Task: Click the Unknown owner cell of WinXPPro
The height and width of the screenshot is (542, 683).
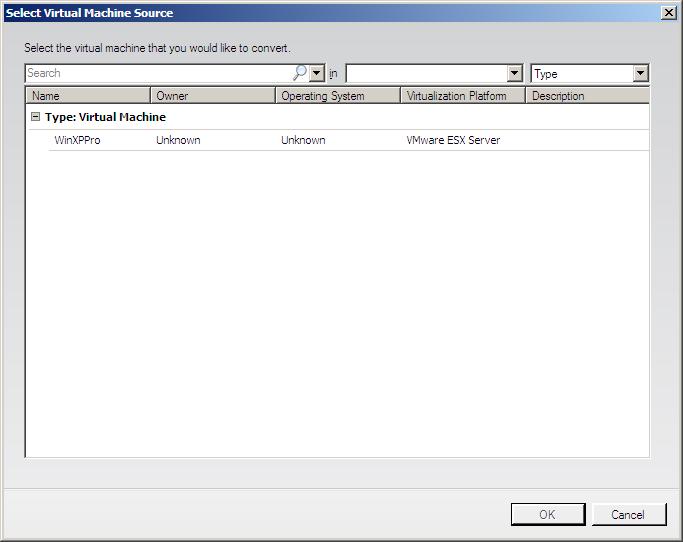Action: (178, 140)
